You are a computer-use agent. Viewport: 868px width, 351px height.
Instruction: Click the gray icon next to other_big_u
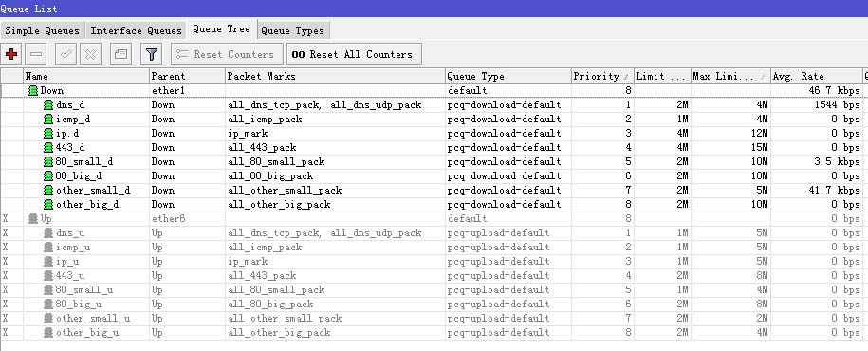pos(48,333)
